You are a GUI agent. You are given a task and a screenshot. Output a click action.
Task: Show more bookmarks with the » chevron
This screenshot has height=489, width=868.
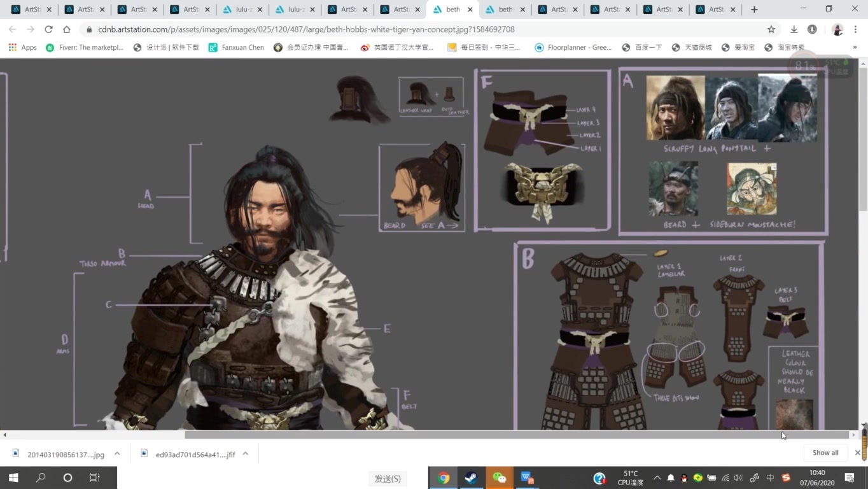(x=855, y=47)
